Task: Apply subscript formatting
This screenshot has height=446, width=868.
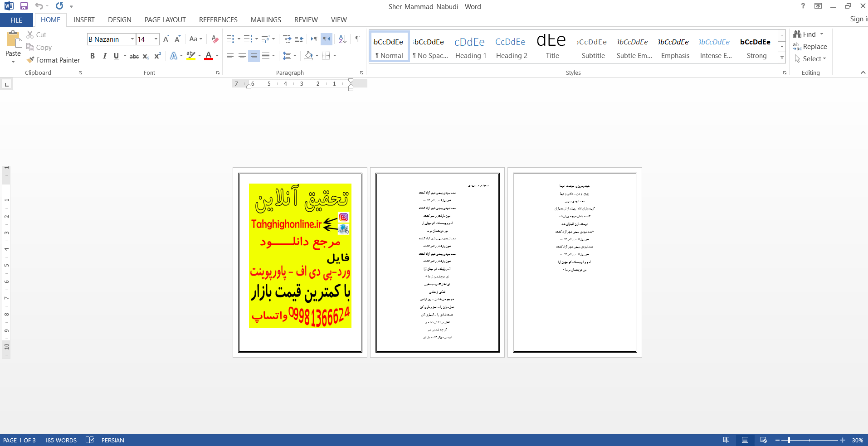Action: coord(146,56)
